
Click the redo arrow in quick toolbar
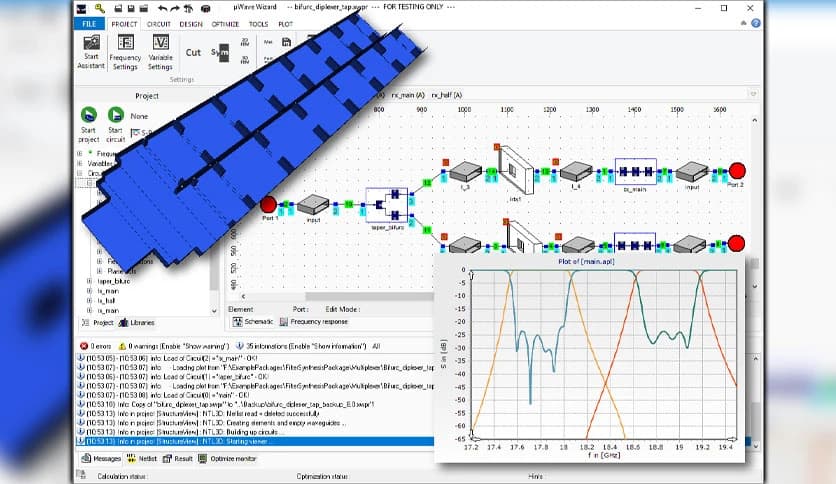tap(175, 8)
